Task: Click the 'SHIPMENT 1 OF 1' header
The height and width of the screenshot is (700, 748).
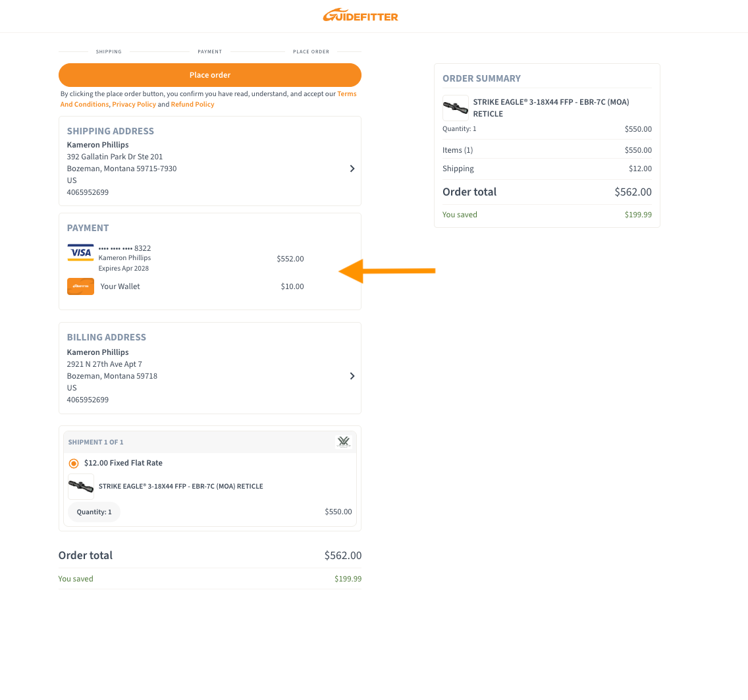Action: coord(96,443)
